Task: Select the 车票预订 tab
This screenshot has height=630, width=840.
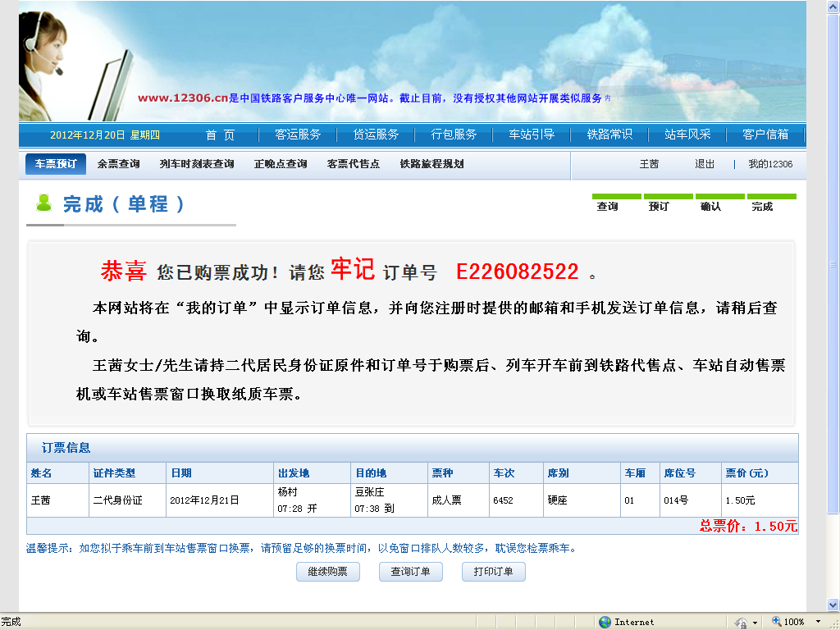Action: (56, 164)
